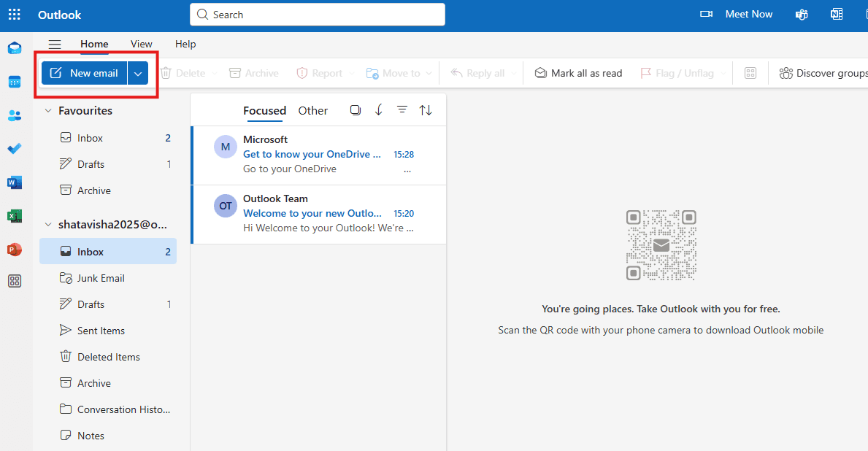Image resolution: width=868 pixels, height=451 pixels.
Task: Collapse the shatavisha2025 account folder tree
Action: (x=48, y=225)
